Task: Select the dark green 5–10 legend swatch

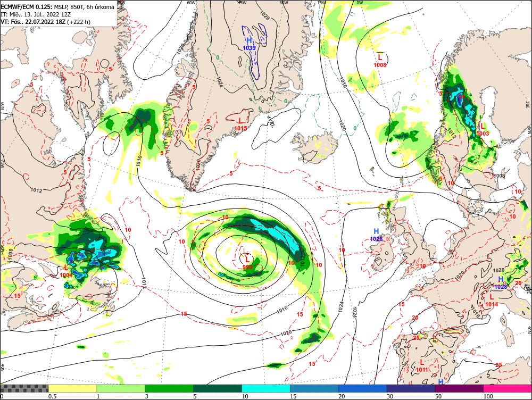Action: click(x=218, y=388)
